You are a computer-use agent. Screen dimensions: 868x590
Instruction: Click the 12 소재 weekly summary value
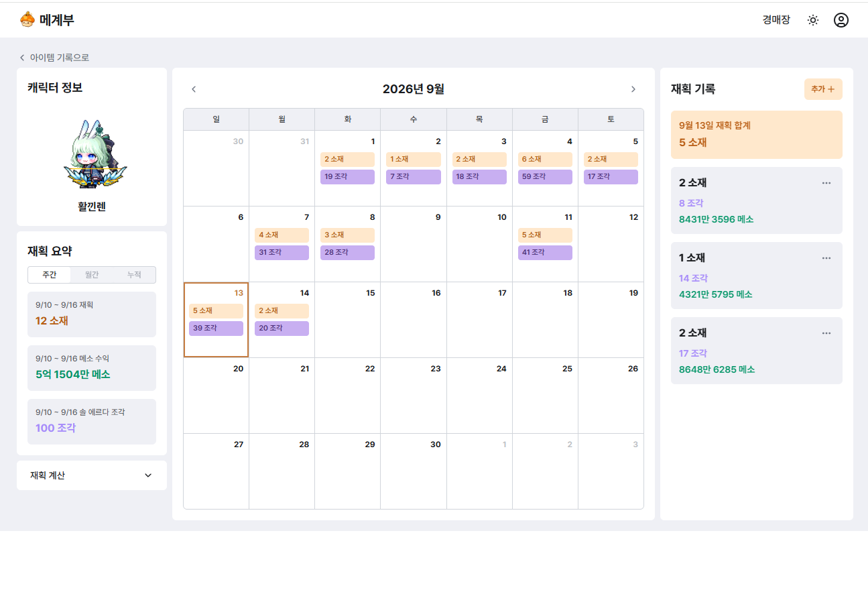pyautogui.click(x=52, y=320)
